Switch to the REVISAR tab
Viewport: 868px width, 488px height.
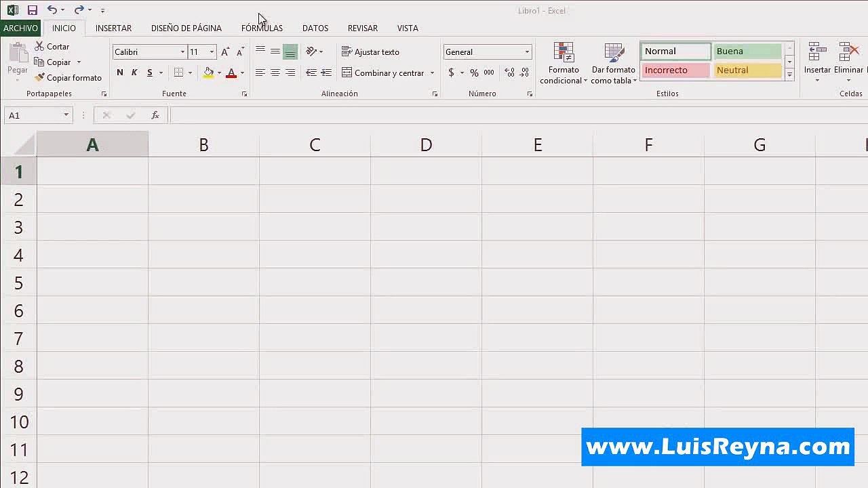pyautogui.click(x=363, y=28)
